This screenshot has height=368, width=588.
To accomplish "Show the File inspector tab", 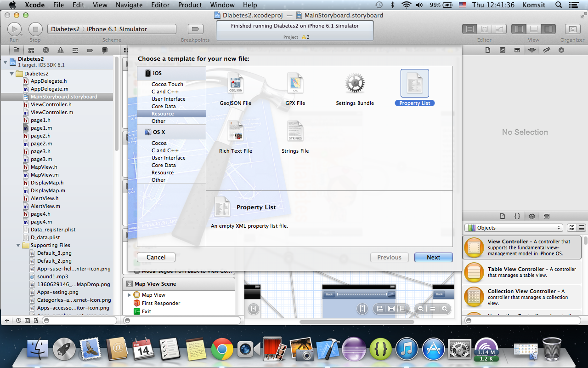I will [488, 50].
